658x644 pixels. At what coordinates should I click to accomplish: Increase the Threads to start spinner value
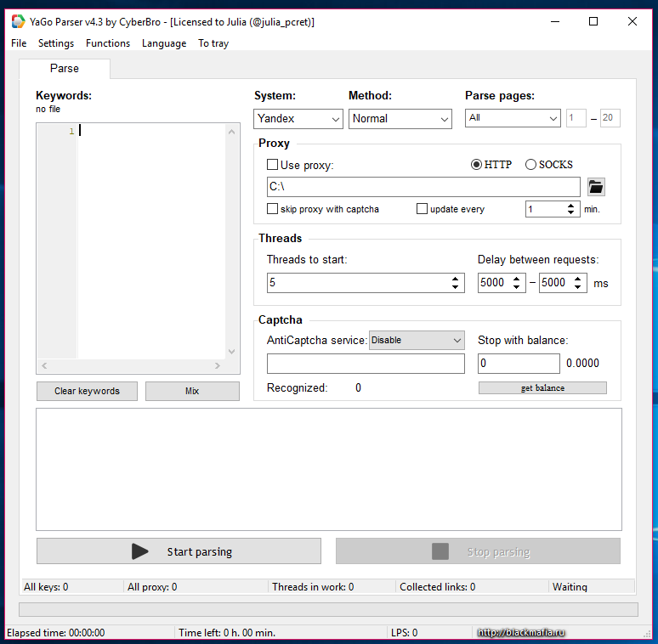(x=456, y=279)
